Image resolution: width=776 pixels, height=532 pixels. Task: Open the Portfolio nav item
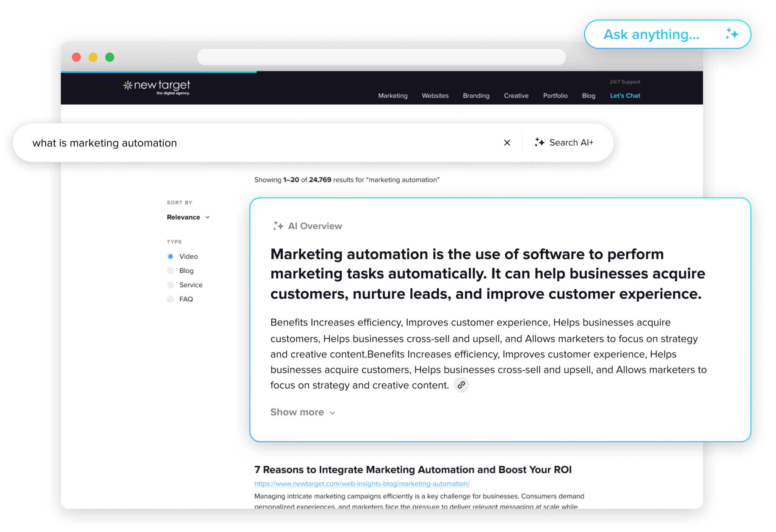point(555,96)
